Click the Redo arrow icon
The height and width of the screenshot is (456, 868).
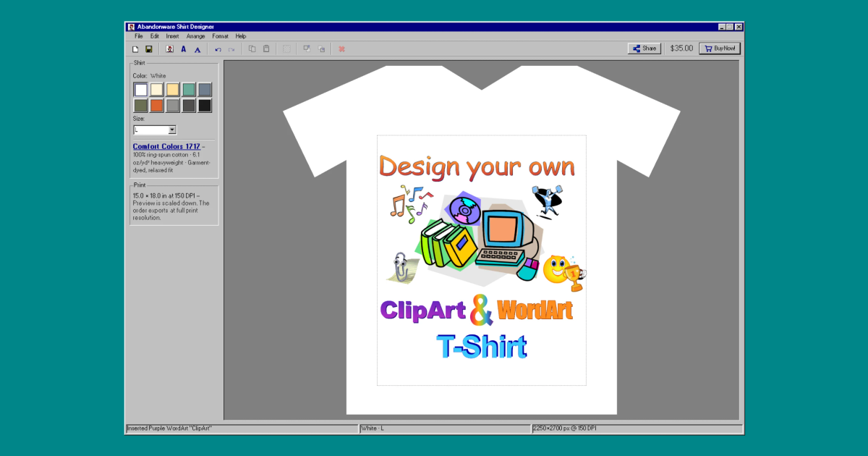(x=231, y=49)
